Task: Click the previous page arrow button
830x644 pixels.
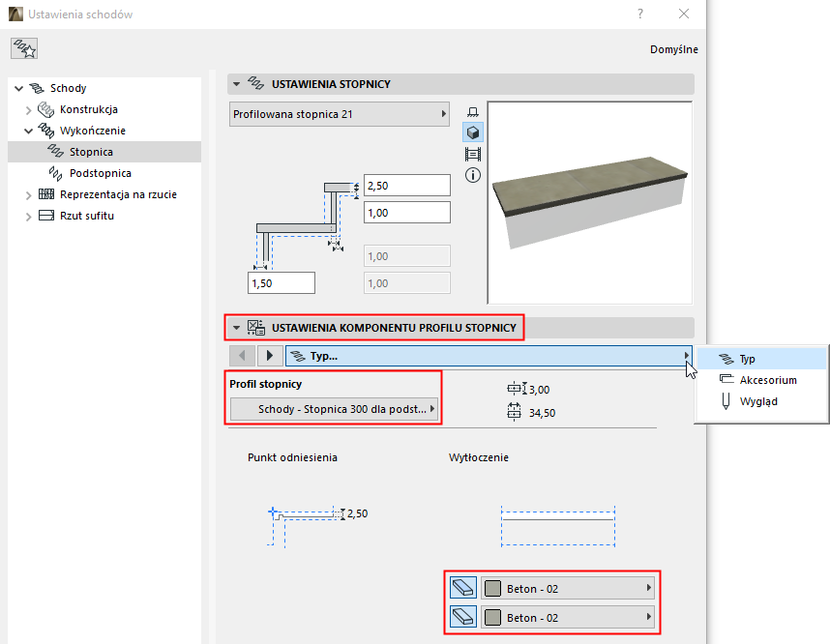Action: (243, 356)
